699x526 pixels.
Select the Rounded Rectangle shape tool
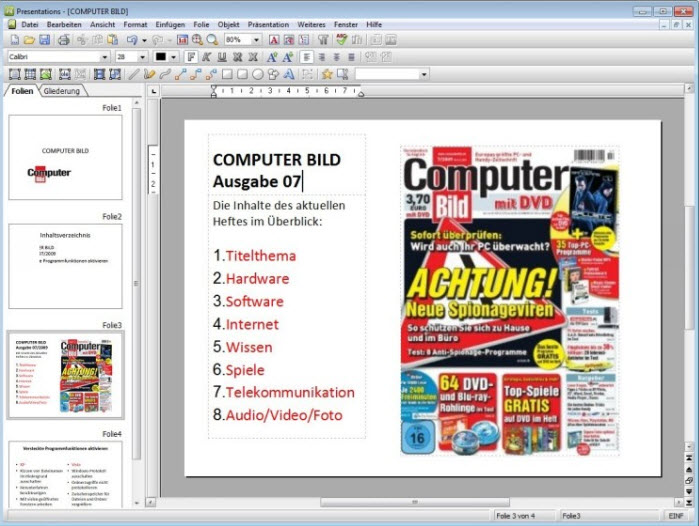[x=242, y=74]
